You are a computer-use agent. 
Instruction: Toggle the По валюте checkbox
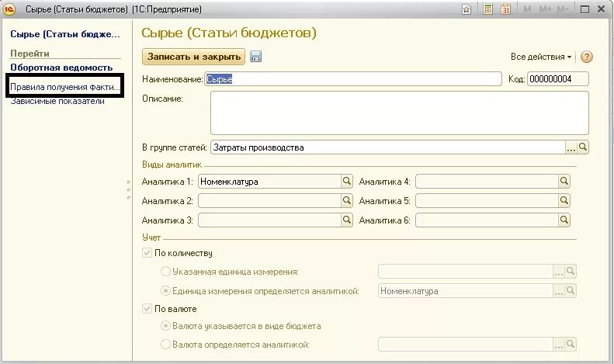(x=147, y=309)
